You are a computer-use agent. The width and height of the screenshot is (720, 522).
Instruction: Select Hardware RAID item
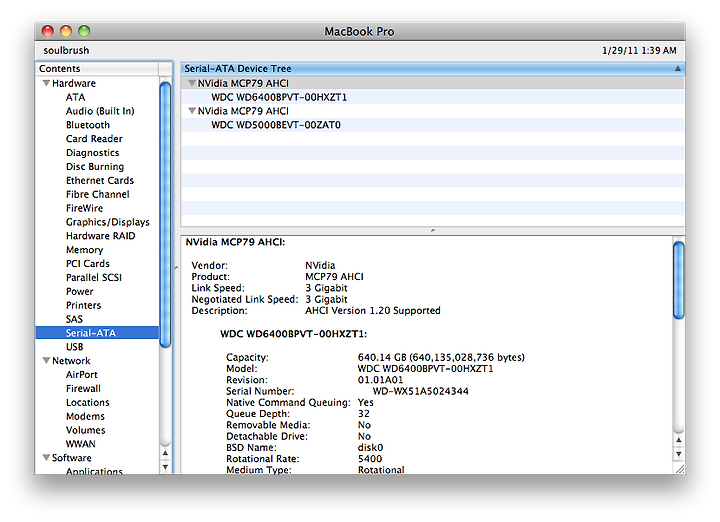pyautogui.click(x=101, y=236)
